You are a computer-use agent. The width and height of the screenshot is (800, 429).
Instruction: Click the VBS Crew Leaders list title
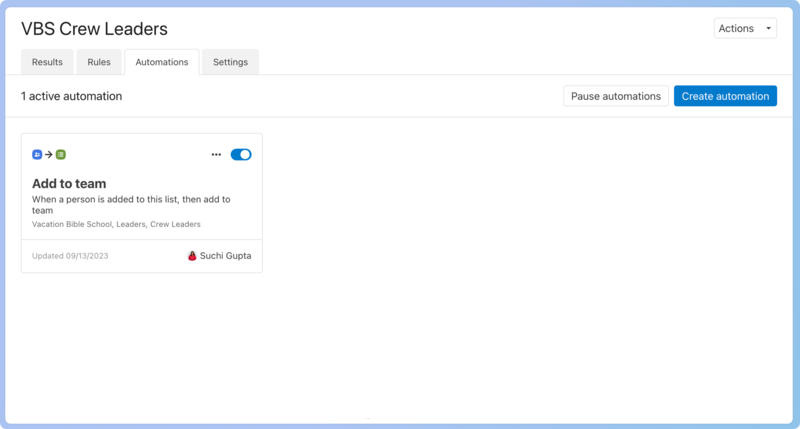pyautogui.click(x=94, y=29)
